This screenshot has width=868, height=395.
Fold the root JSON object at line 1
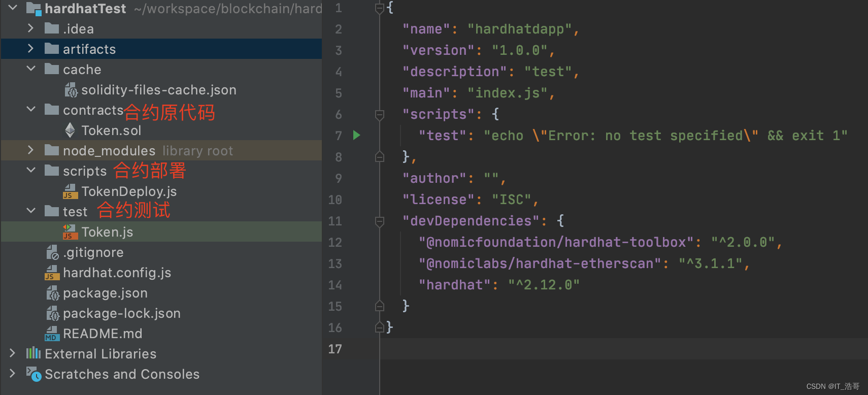[379, 8]
